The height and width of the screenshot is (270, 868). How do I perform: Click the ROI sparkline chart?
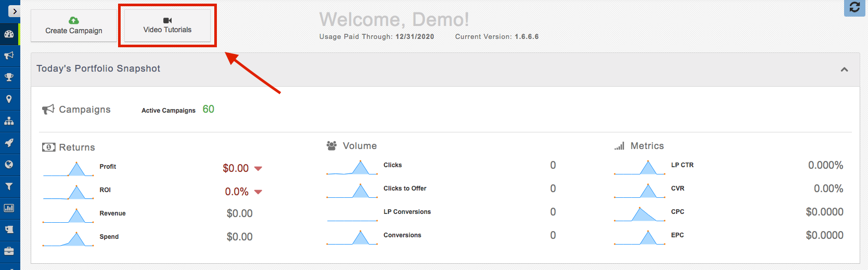pos(68,192)
